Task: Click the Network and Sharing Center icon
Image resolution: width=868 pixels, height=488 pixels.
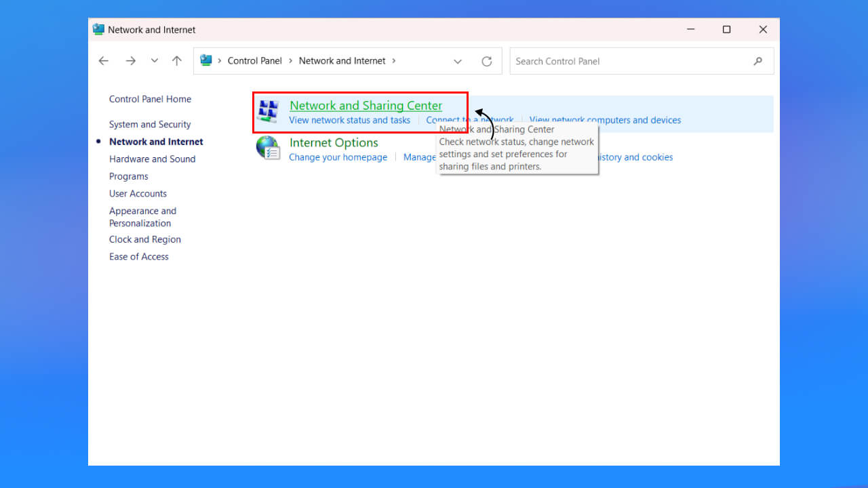Action: point(269,111)
